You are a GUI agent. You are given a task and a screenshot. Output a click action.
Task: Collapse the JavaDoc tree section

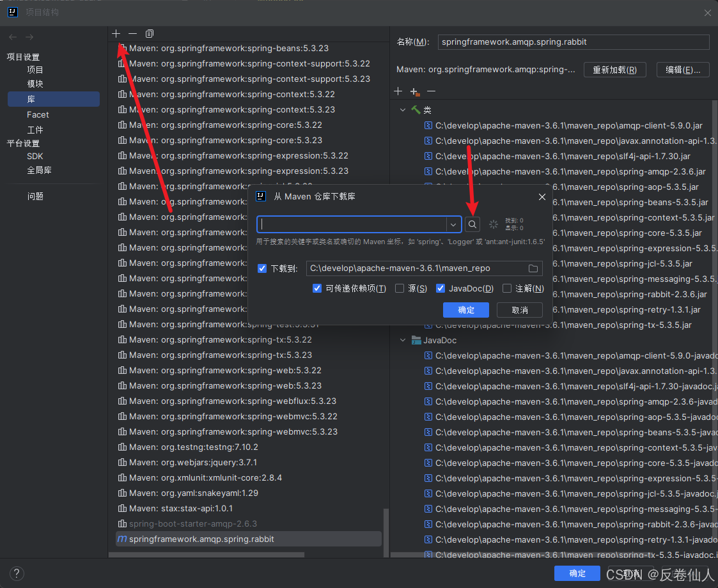(x=402, y=340)
